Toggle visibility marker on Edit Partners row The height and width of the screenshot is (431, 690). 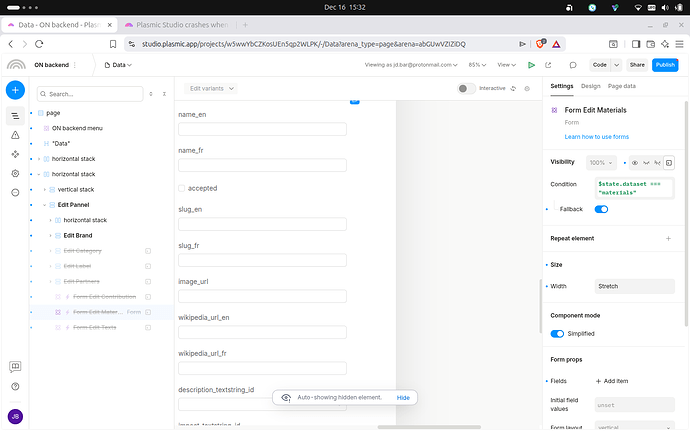tap(148, 282)
